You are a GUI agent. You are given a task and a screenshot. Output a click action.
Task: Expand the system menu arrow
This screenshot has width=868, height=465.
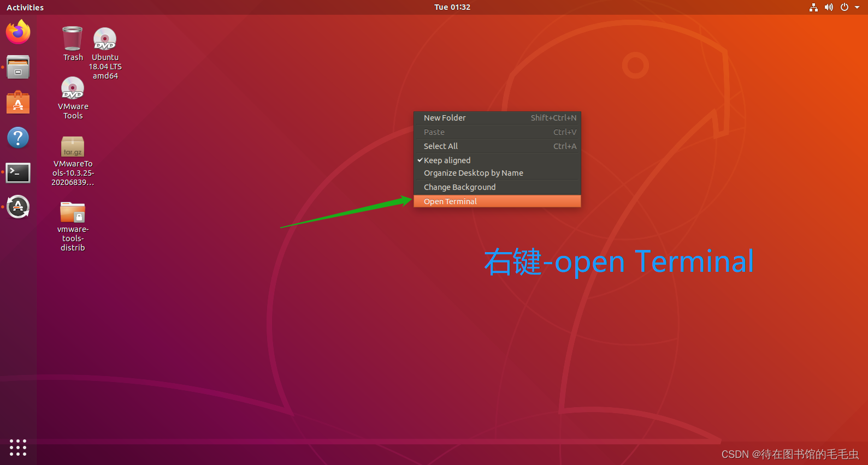click(x=857, y=7)
